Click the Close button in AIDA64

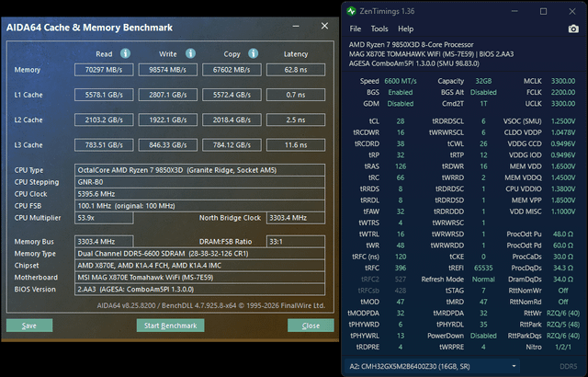(311, 326)
